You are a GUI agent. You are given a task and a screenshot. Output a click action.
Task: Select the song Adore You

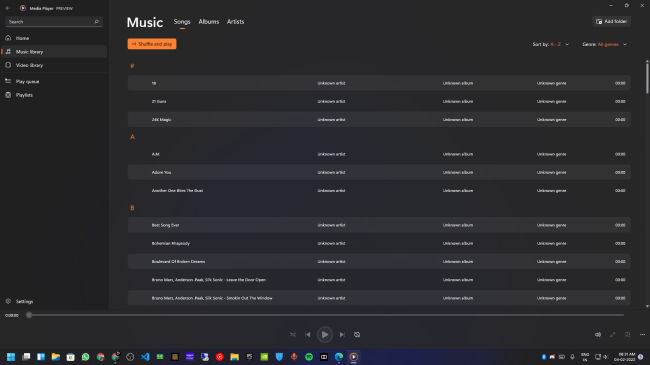(379, 173)
